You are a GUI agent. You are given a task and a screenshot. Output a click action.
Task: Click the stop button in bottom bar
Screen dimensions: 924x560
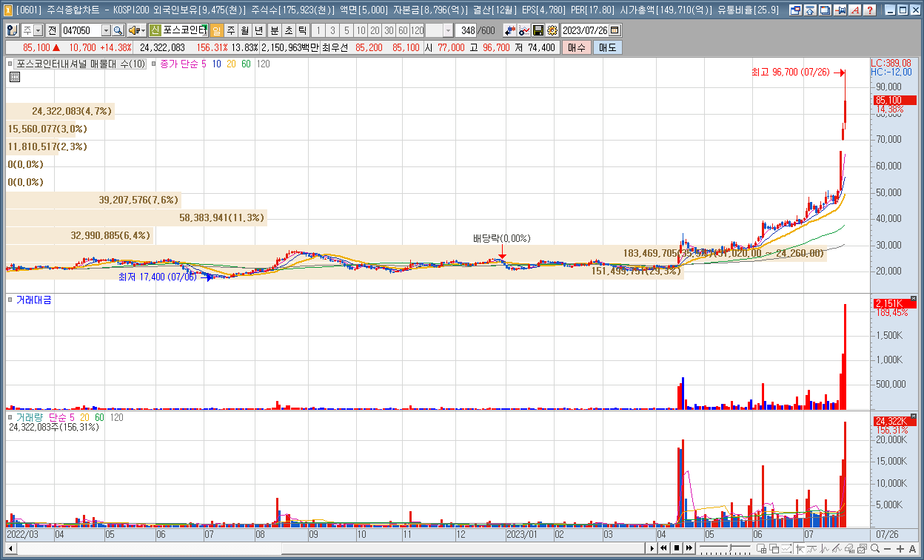(x=677, y=548)
